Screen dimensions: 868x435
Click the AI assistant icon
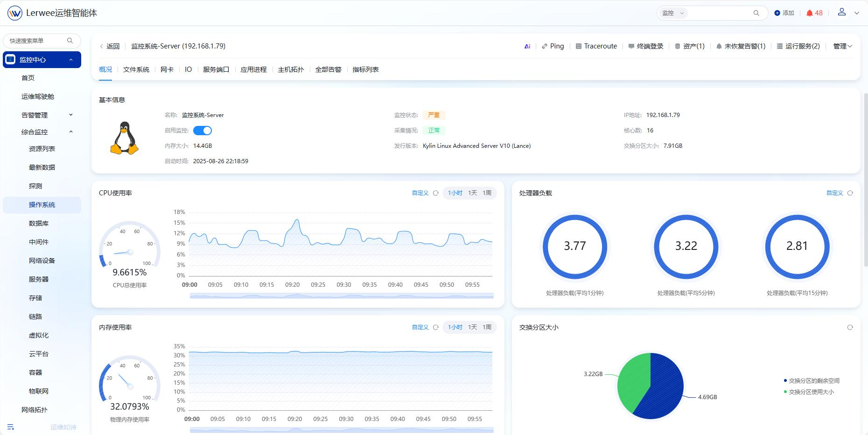tap(527, 46)
